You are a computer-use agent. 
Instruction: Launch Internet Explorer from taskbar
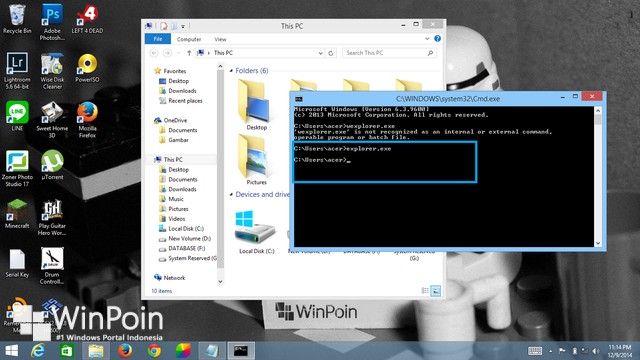38,351
